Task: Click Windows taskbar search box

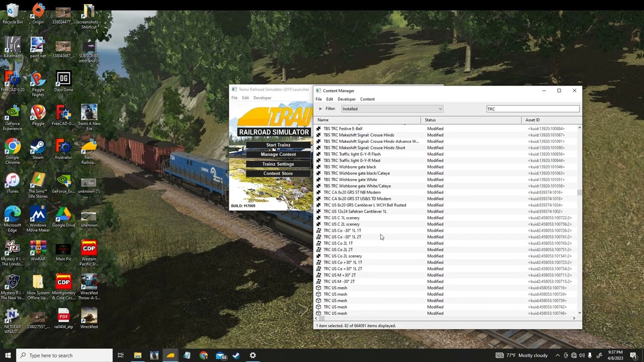Action: coord(64,355)
